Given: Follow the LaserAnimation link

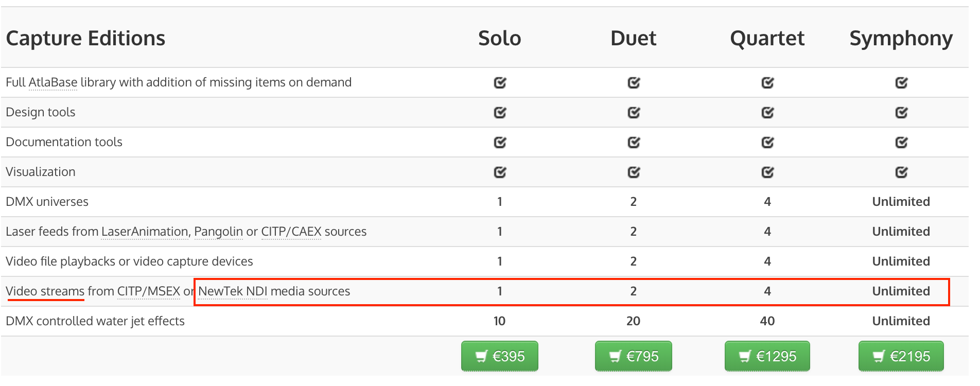Looking at the screenshot, I should [x=145, y=232].
